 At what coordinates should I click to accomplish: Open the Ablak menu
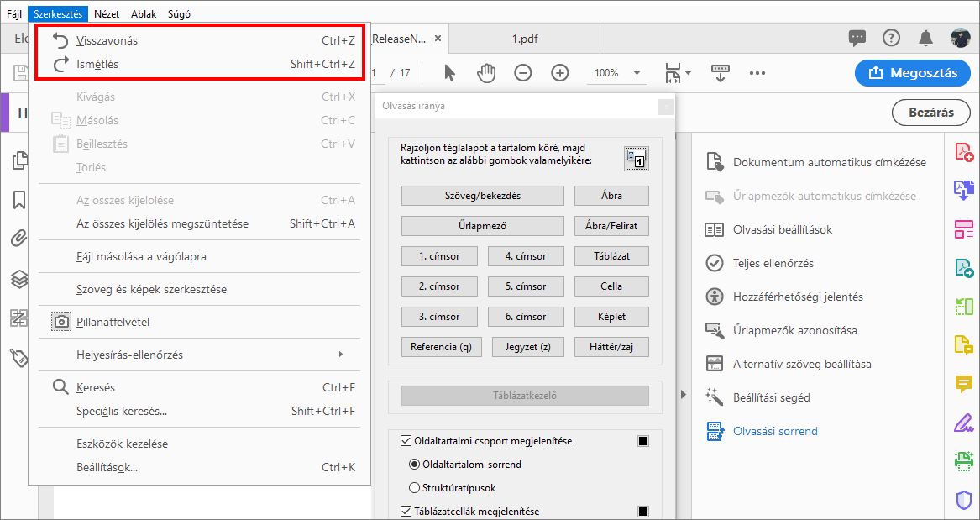click(144, 13)
